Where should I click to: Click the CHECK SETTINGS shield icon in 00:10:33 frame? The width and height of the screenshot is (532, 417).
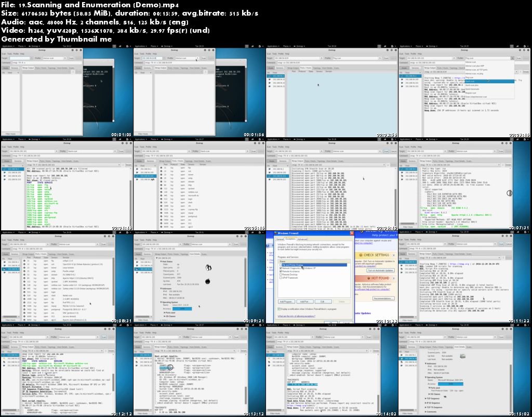click(x=361, y=255)
